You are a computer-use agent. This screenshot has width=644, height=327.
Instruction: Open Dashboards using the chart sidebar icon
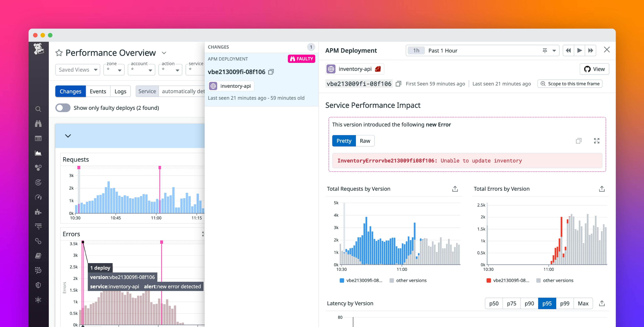point(38,153)
